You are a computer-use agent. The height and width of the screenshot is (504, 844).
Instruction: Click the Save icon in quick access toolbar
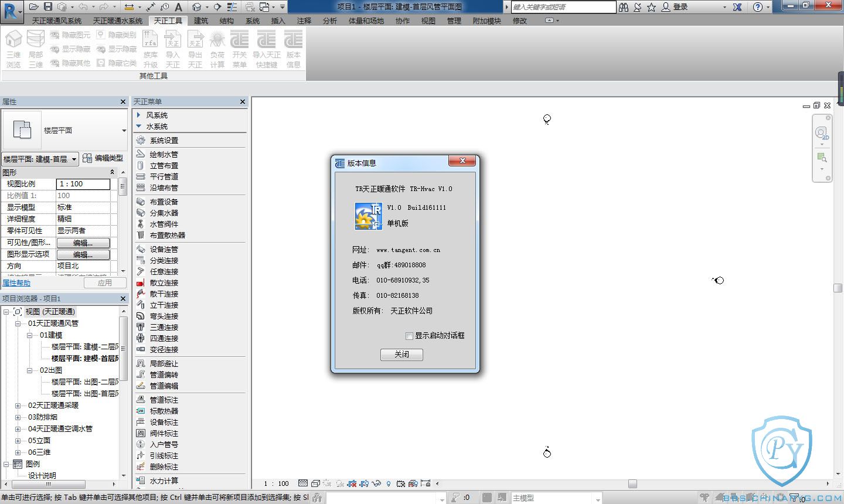click(48, 7)
